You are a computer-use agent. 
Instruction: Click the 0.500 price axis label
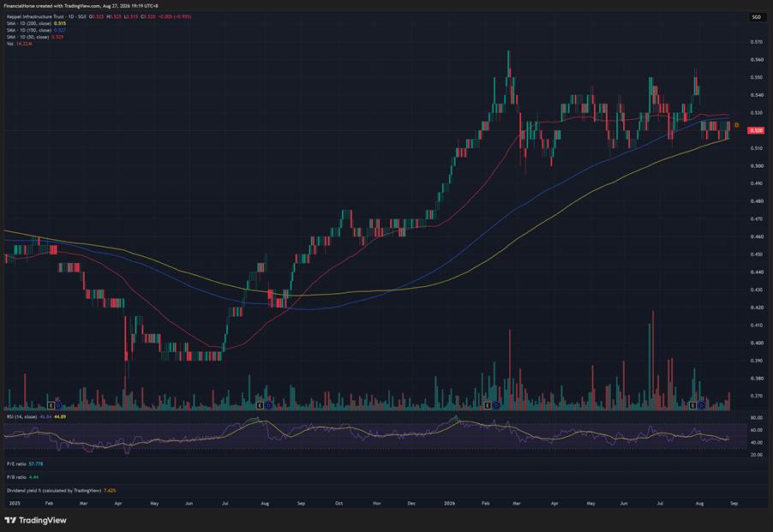pos(756,166)
